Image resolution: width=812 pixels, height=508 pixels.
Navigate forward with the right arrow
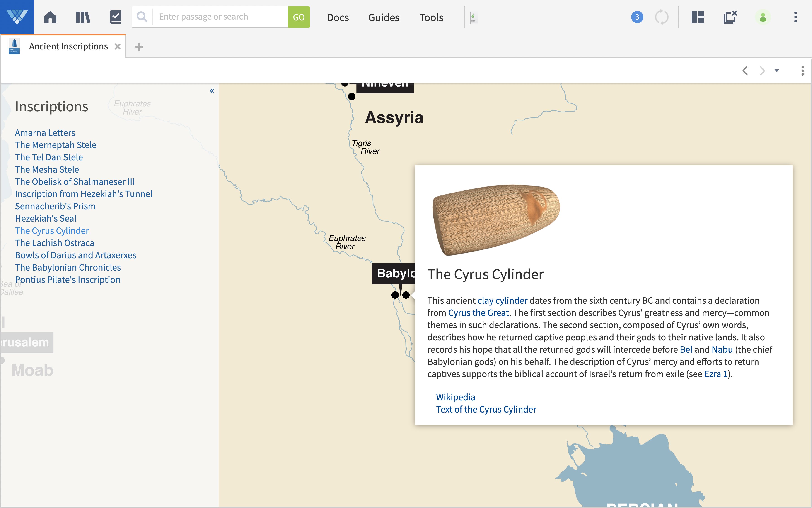click(x=762, y=71)
